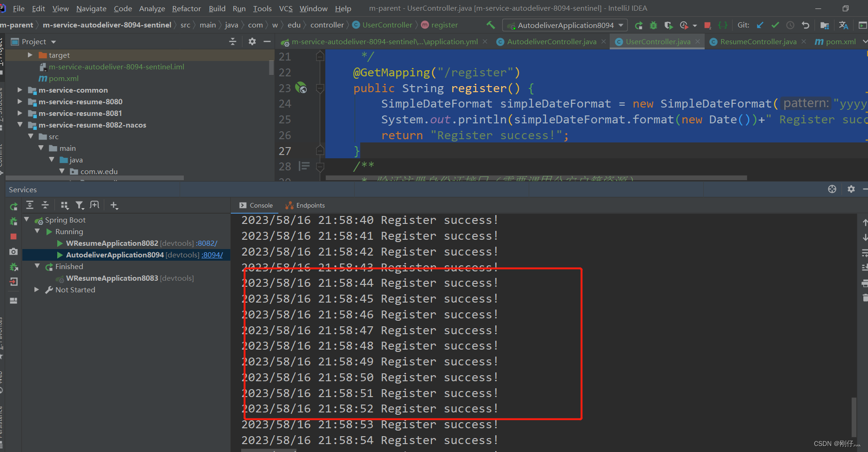Take a thread dump with the camera icon
The width and height of the screenshot is (868, 452).
pyautogui.click(x=13, y=251)
